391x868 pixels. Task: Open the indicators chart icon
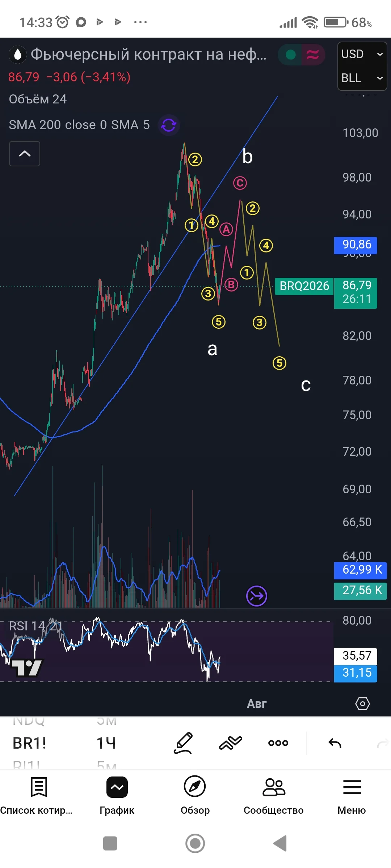pyautogui.click(x=230, y=743)
